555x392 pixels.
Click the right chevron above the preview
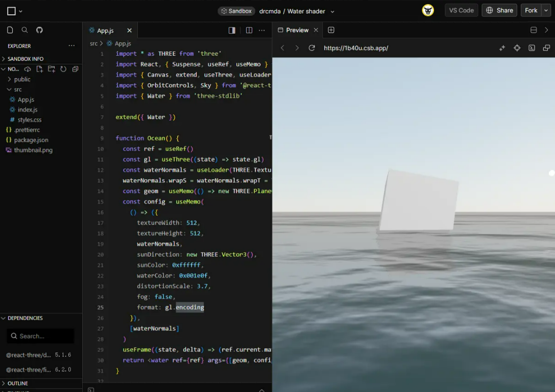click(546, 30)
